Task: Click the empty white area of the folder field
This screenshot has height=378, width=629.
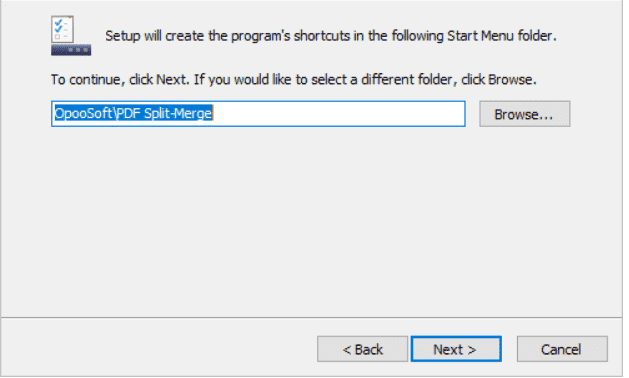Action: (x=341, y=114)
